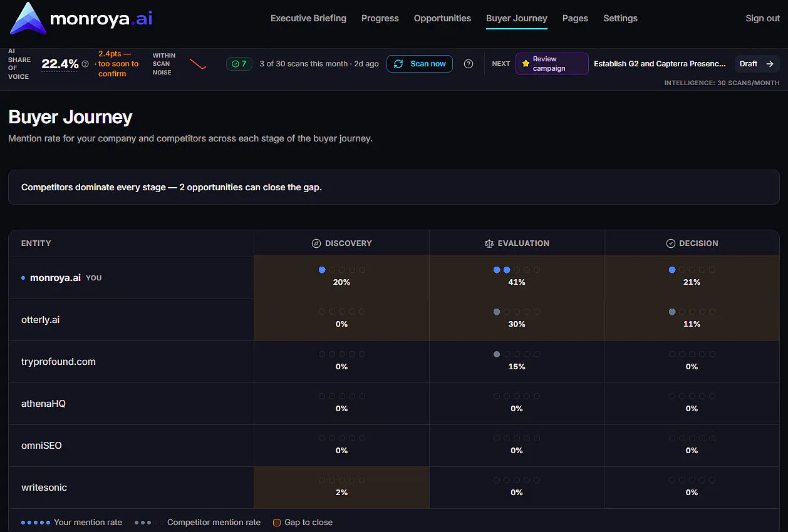The width and height of the screenshot is (788, 532).
Task: Click the Sign out link
Action: (762, 18)
